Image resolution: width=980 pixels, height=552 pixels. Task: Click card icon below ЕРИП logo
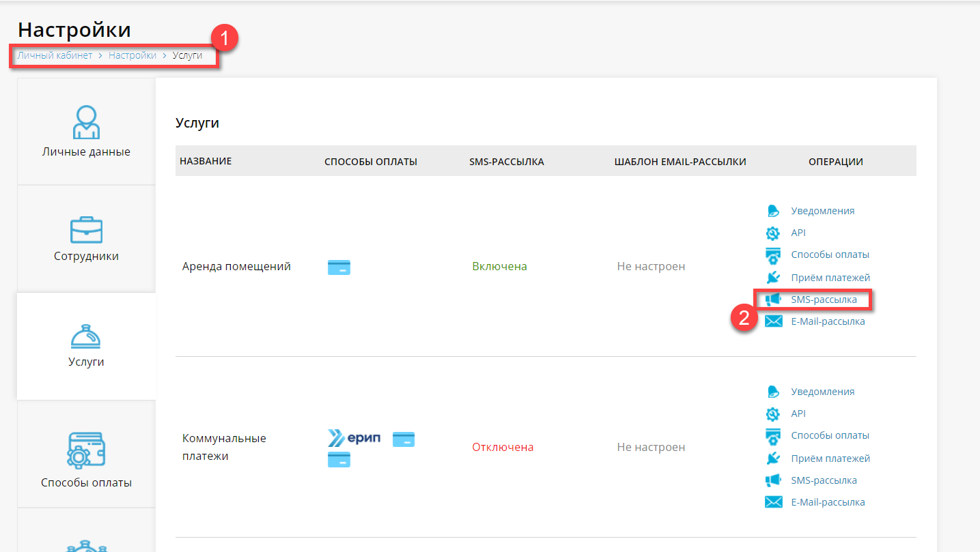click(339, 460)
